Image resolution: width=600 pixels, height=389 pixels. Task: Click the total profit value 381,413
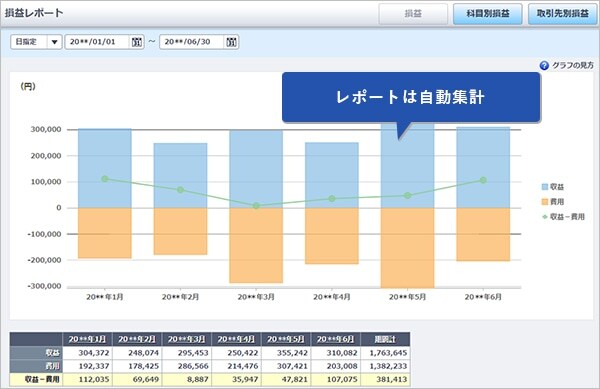click(391, 379)
